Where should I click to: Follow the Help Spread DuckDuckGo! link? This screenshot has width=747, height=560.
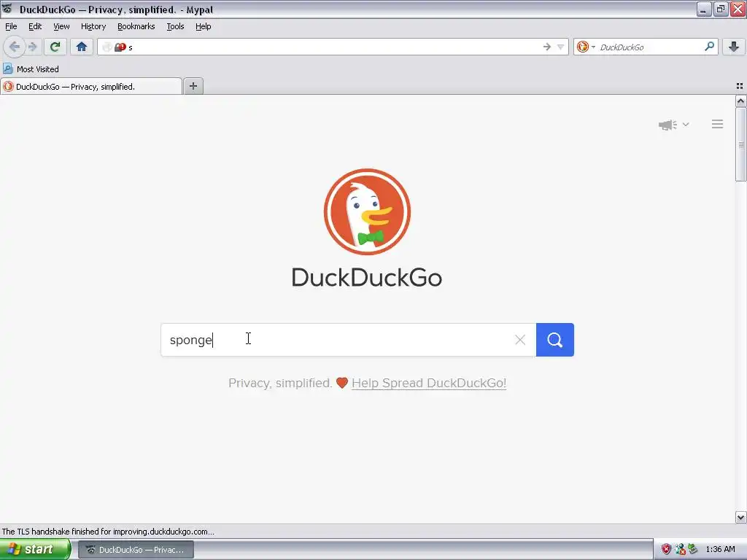click(429, 383)
